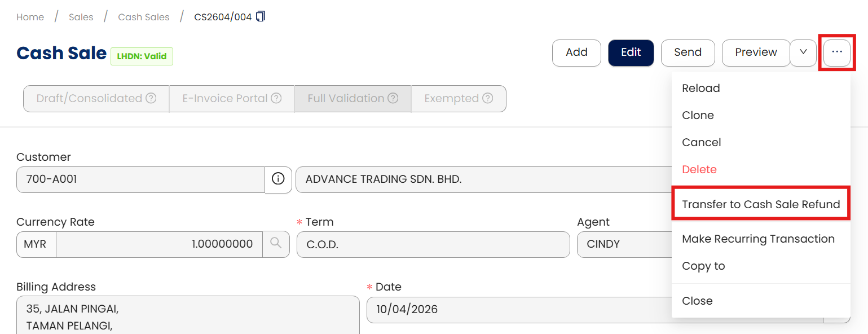
Task: Click the Draft/Consolidated help icon
Action: coord(151,98)
